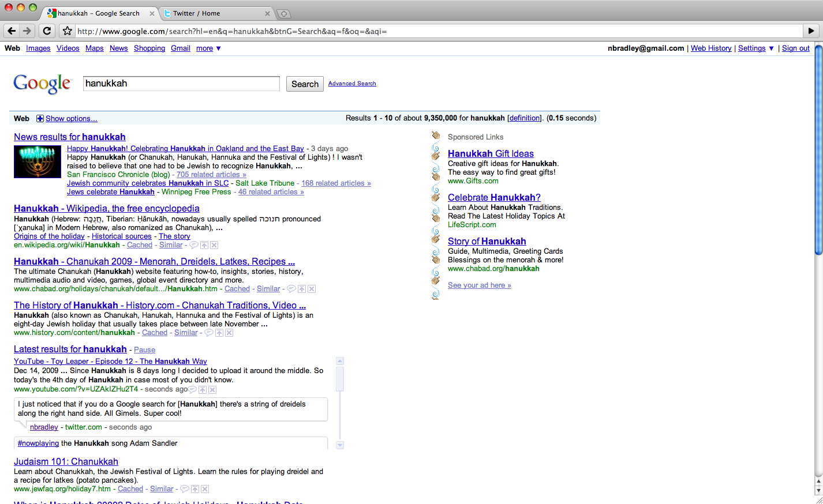Promote the Wikipedia result with up-arrow icon
The height and width of the screenshot is (504, 823).
(x=204, y=245)
